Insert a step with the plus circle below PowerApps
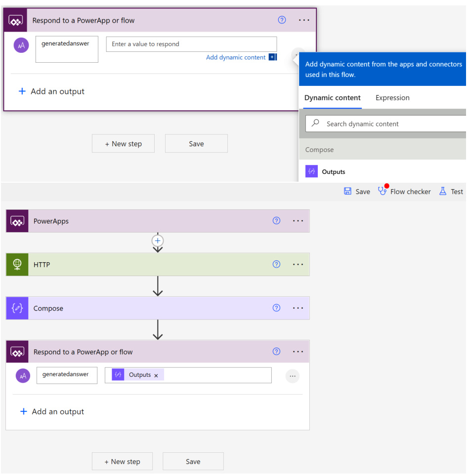The height and width of the screenshot is (476, 470). [x=157, y=241]
